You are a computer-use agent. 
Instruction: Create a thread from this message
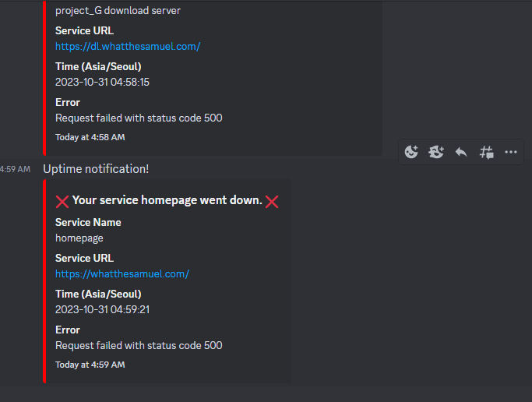coord(486,152)
